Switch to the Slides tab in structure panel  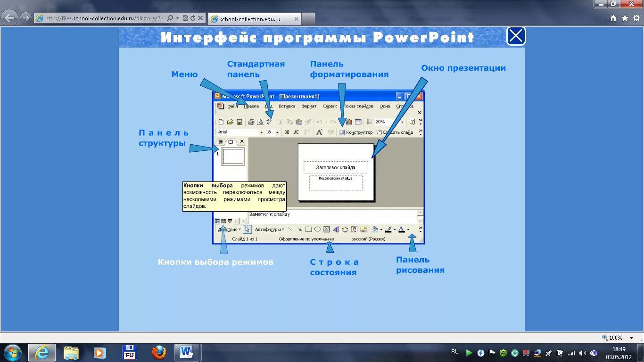(231, 141)
